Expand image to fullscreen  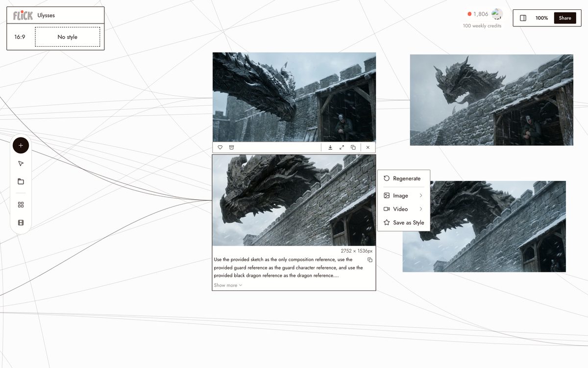[342, 147]
